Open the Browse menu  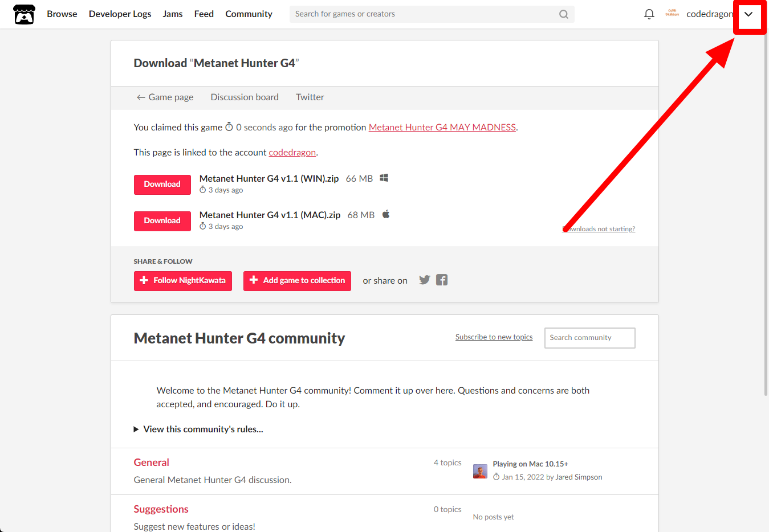[62, 14]
